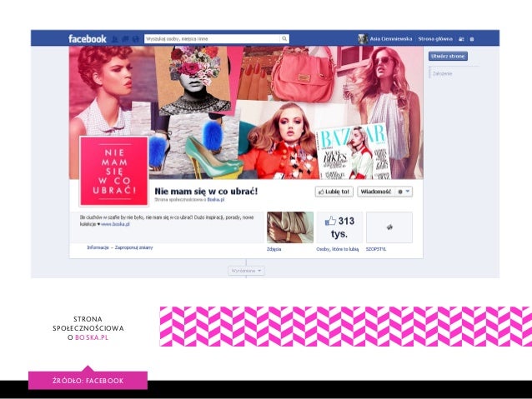Image resolution: width=532 pixels, height=399 pixels.
Task: Open the 'Nie mam się w co ubrać!' profile picture
Action: click(x=114, y=171)
